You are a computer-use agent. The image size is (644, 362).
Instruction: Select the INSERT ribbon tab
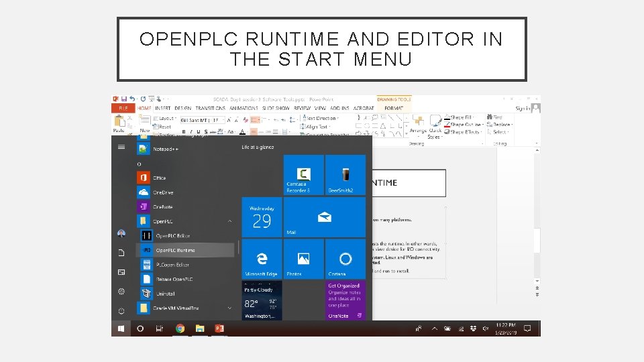(x=162, y=108)
